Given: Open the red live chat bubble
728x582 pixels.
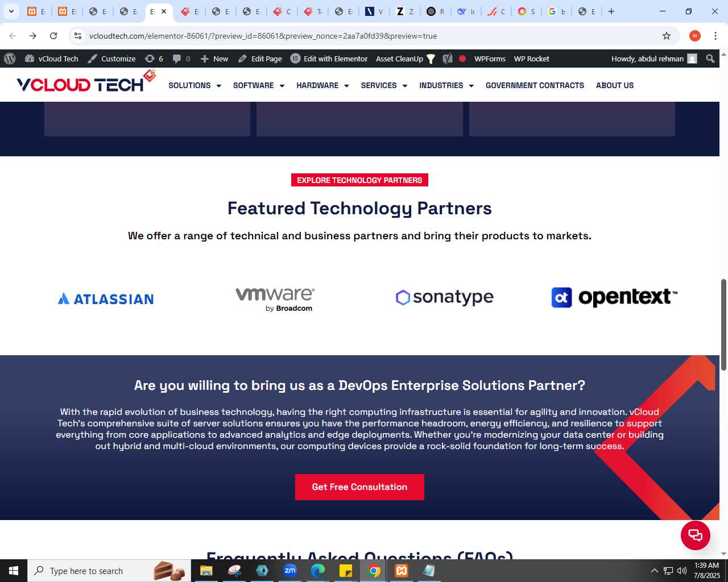Looking at the screenshot, I should [x=696, y=535].
